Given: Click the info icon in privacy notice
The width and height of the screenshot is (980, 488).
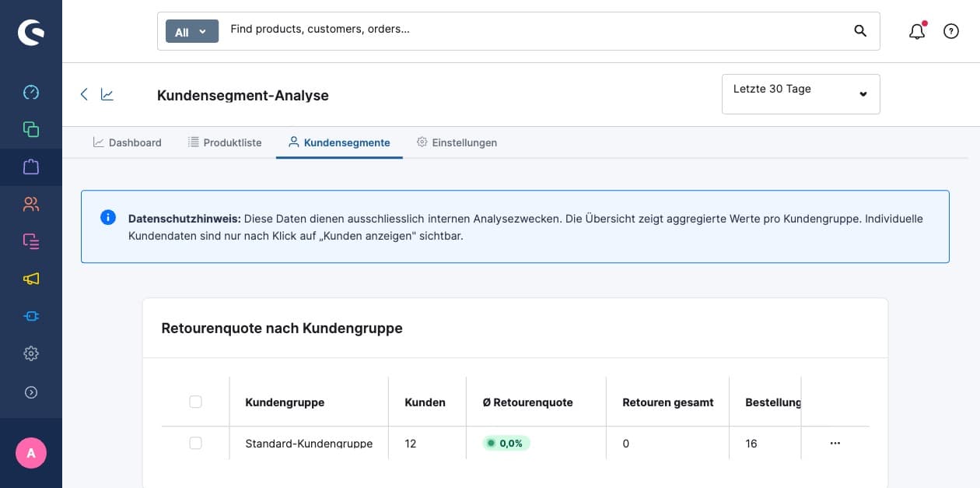Looking at the screenshot, I should coord(108,217).
